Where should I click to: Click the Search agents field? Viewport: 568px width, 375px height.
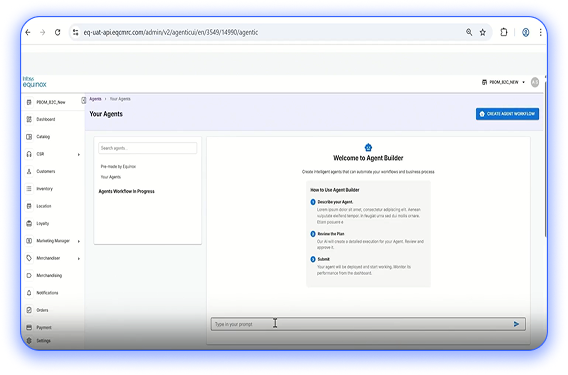pyautogui.click(x=147, y=148)
